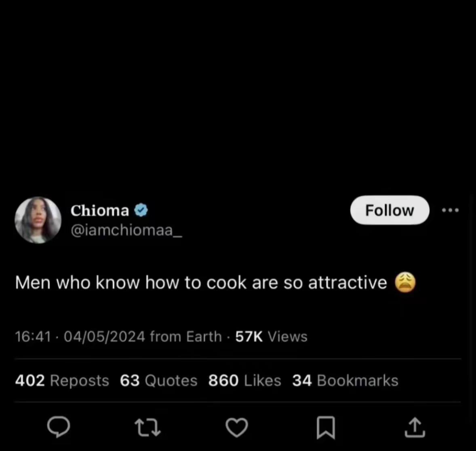The image size is (476, 451).
Task: Click the 16:41 timestamp
Action: pyautogui.click(x=33, y=336)
